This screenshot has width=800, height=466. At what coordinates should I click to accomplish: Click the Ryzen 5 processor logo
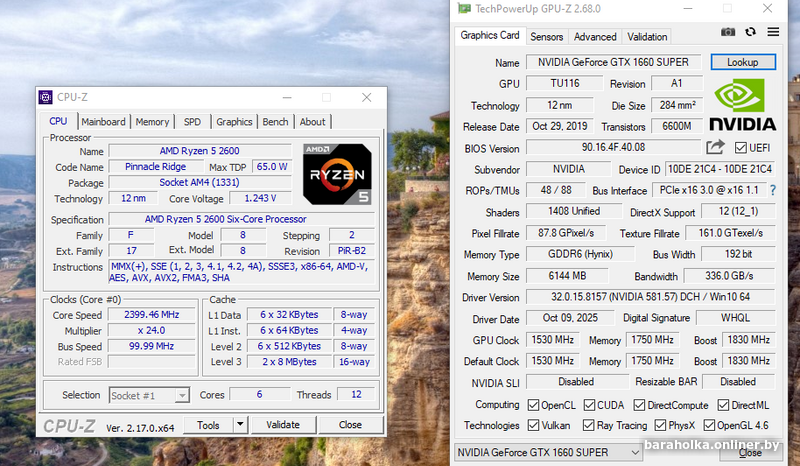337,174
